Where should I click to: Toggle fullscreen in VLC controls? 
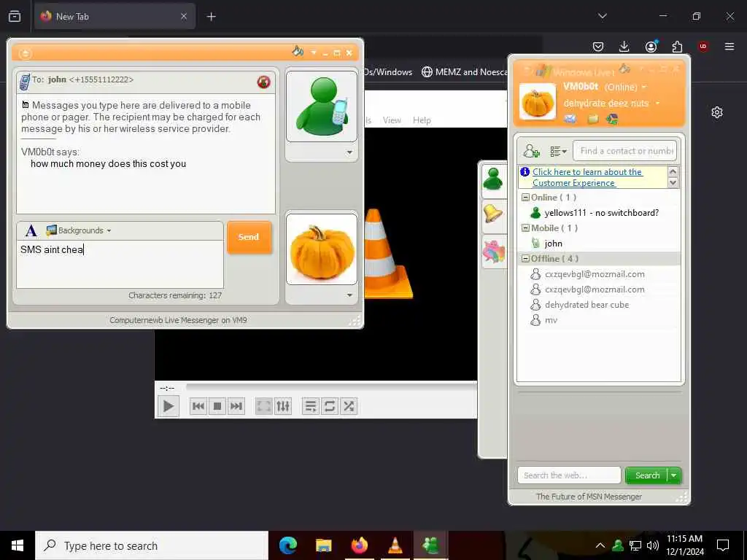click(264, 406)
